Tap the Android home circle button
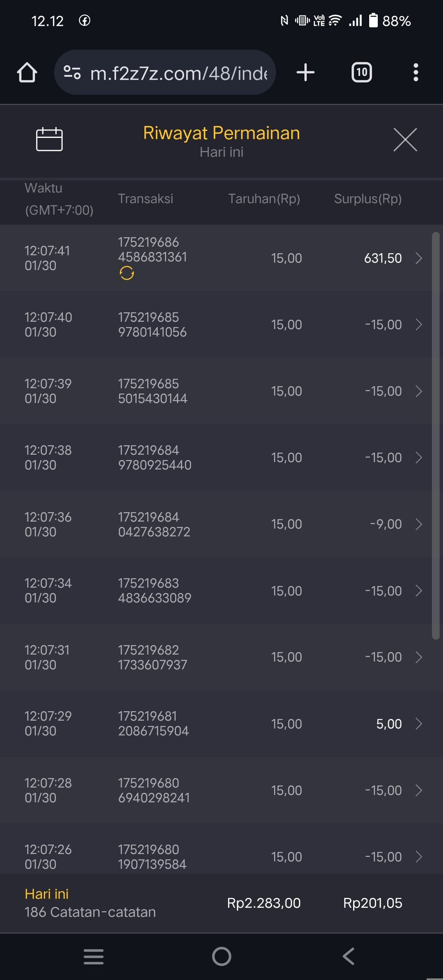The height and width of the screenshot is (980, 443). (221, 956)
